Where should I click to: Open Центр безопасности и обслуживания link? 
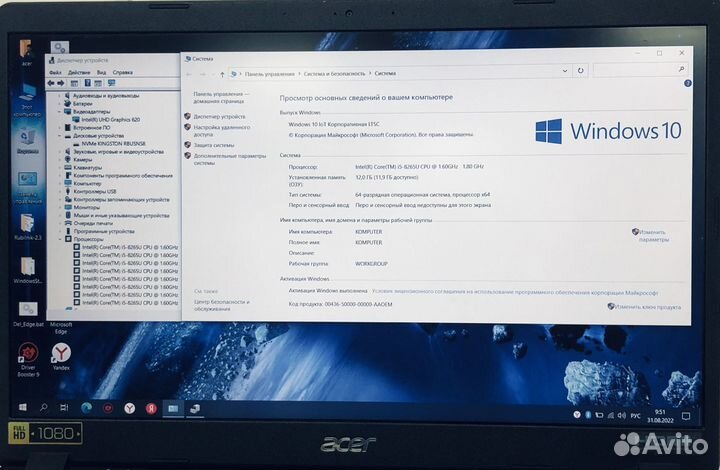point(221,305)
